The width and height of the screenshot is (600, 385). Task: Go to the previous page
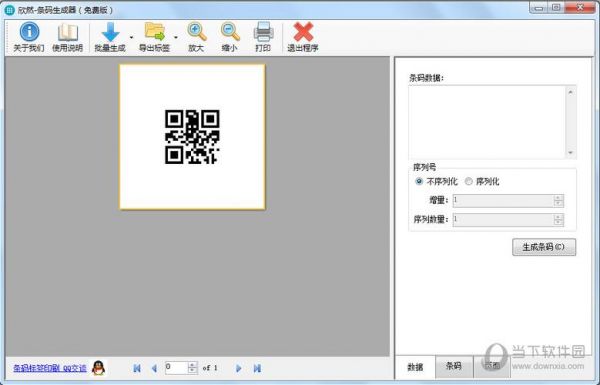coord(154,368)
